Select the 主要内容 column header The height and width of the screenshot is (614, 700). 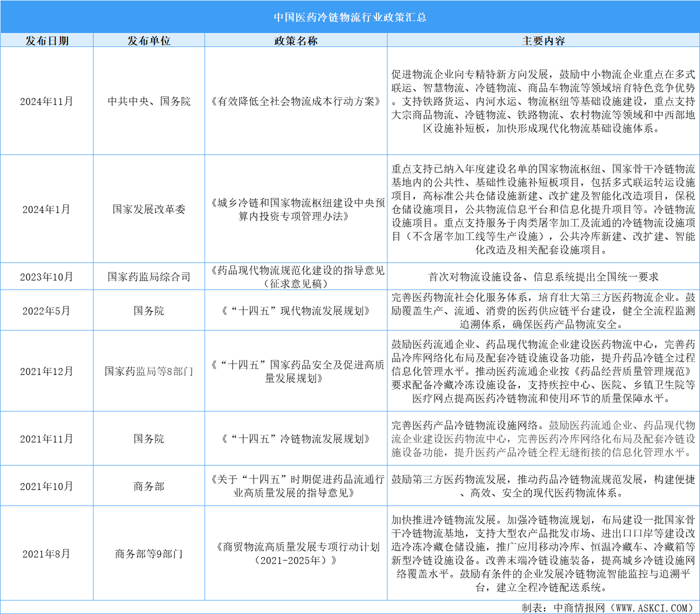click(x=542, y=38)
